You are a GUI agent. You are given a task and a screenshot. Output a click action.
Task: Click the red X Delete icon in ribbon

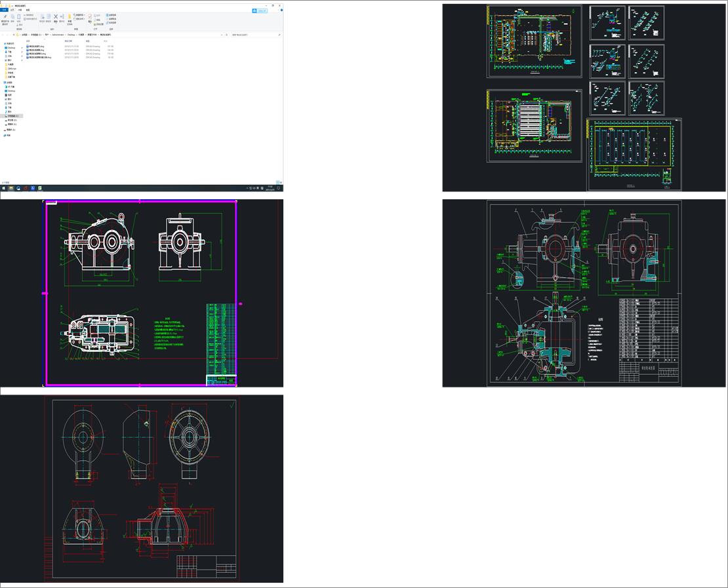click(55, 18)
